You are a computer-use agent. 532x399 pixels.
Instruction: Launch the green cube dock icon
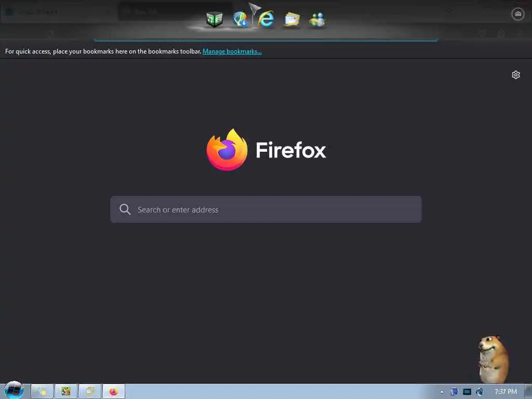coord(215,19)
